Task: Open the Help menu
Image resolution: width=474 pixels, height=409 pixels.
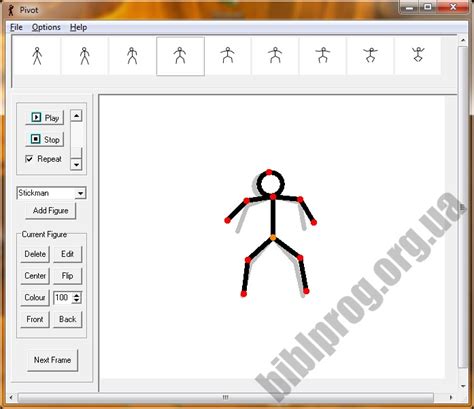Action: point(78,27)
